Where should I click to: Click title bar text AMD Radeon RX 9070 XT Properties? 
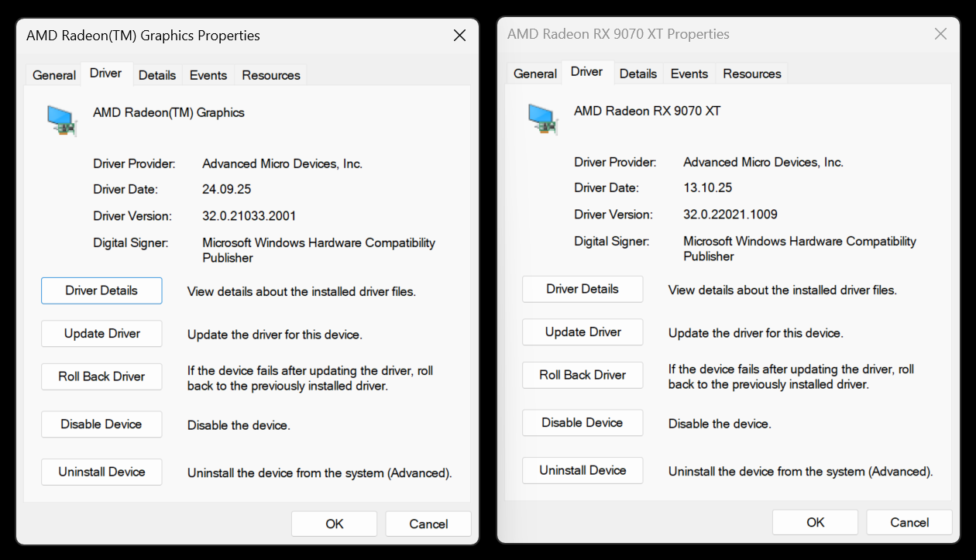pos(618,34)
